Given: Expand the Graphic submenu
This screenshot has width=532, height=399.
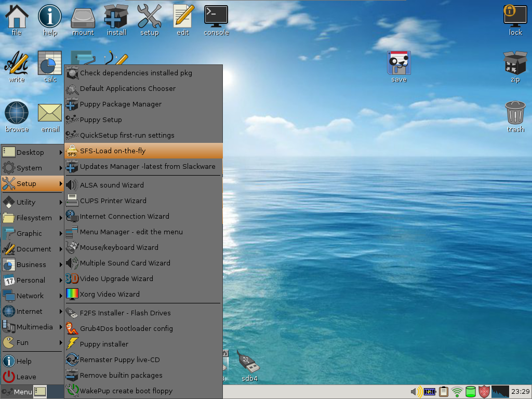Looking at the screenshot, I should pos(33,233).
